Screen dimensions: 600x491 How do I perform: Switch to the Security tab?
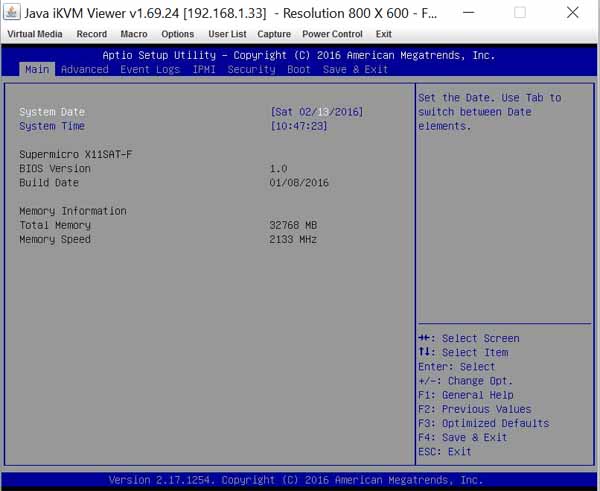(251, 69)
